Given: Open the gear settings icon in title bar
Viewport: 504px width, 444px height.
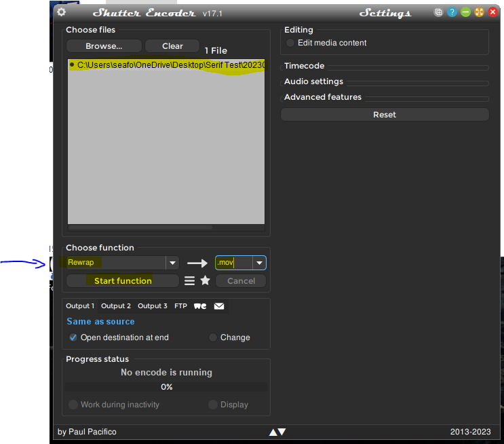Looking at the screenshot, I should tap(62, 12).
